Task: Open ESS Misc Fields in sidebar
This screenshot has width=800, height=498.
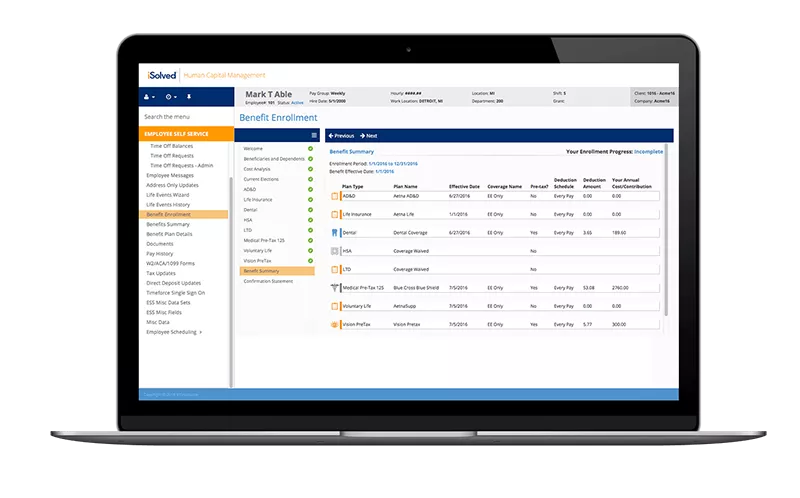Action: [x=164, y=312]
